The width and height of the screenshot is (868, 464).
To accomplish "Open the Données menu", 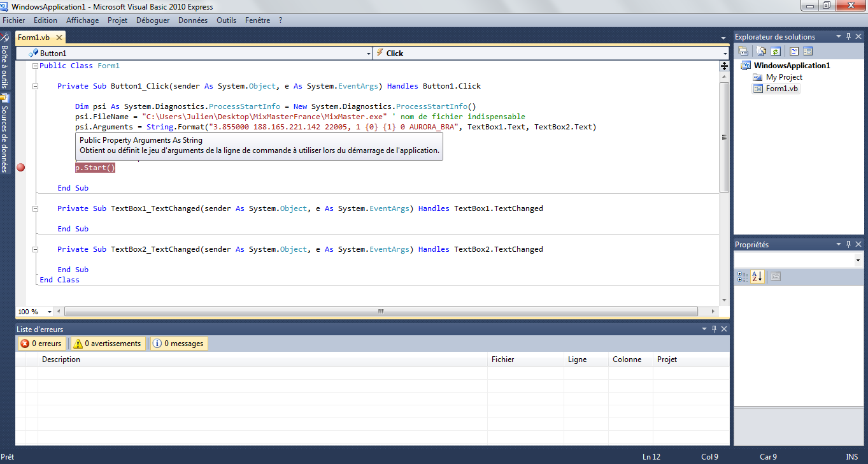I will tap(193, 20).
